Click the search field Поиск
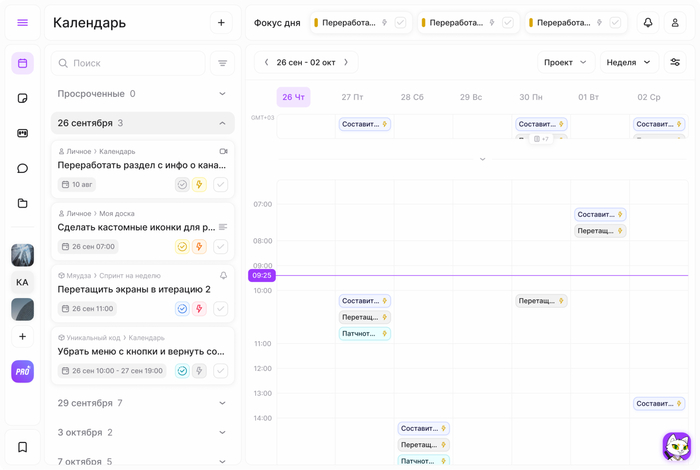This screenshot has height=470, width=700. tap(130, 63)
